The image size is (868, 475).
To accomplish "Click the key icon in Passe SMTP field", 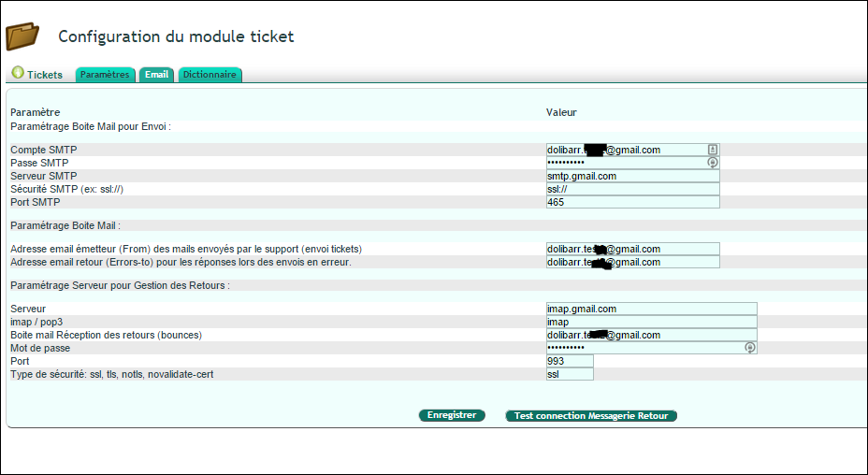I will click(x=713, y=163).
